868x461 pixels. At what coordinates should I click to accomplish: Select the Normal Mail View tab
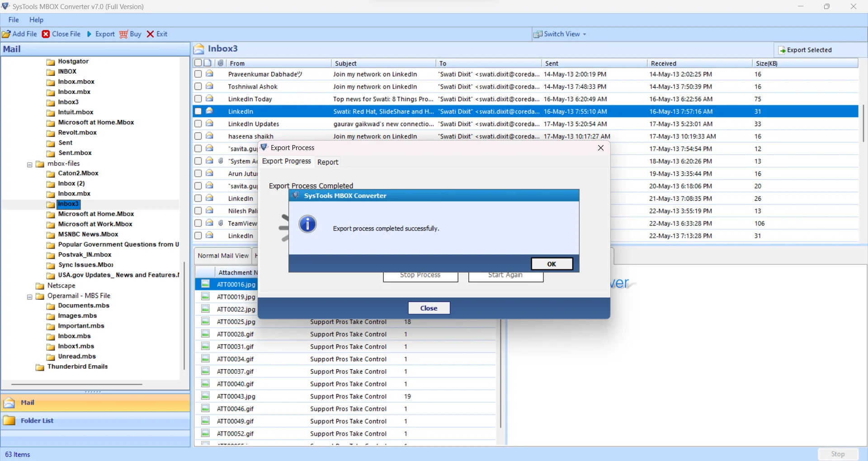(223, 256)
